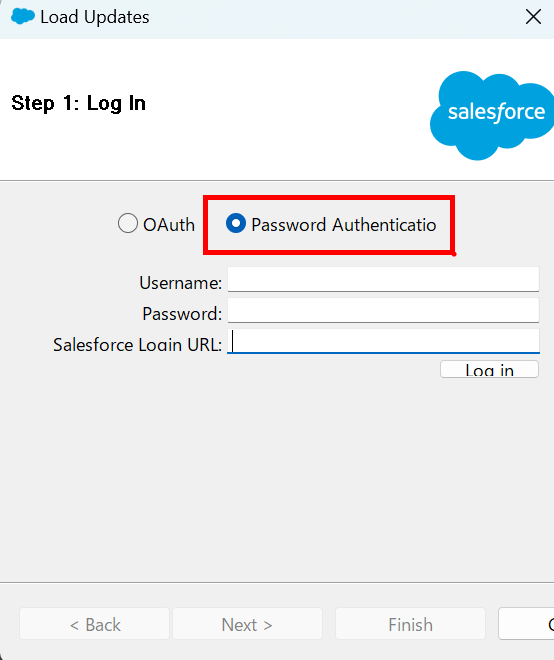The width and height of the screenshot is (554, 660).
Task: Click the Step 1: Log In heading
Action: (78, 104)
